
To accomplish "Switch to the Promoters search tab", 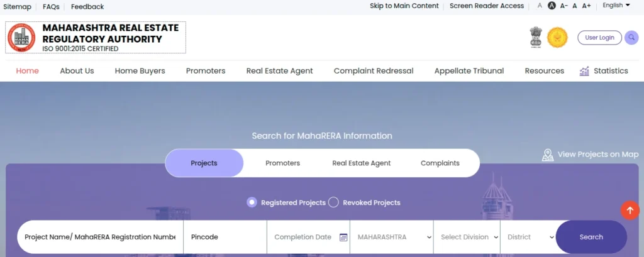I will tap(282, 163).
